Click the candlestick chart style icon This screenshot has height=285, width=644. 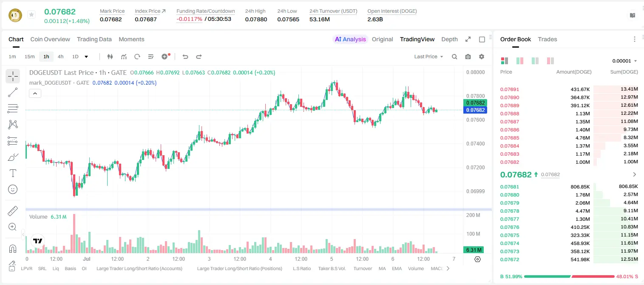click(110, 57)
